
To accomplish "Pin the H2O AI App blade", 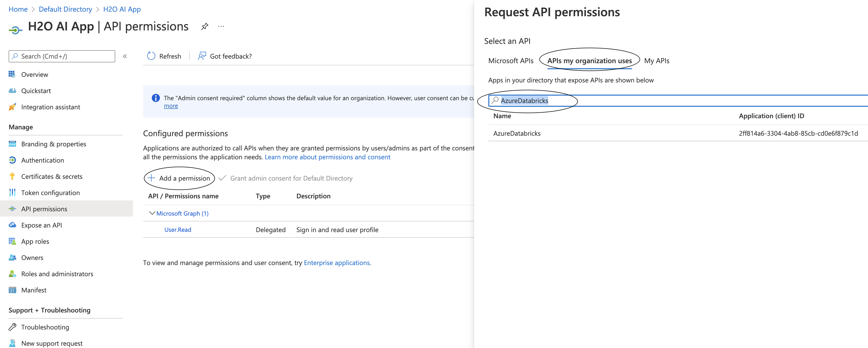I will point(205,27).
